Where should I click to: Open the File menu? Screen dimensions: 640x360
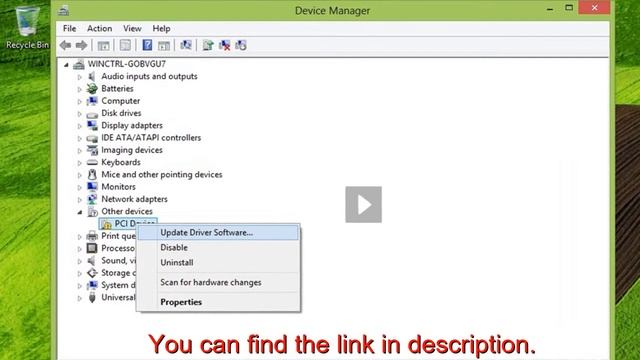pyautogui.click(x=69, y=29)
